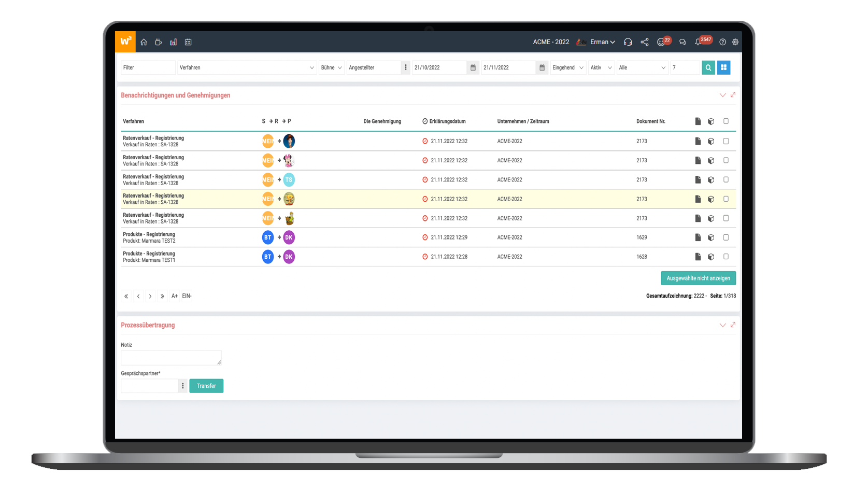The image size is (868, 504).
Task: Click the Transfer button
Action: (206, 386)
